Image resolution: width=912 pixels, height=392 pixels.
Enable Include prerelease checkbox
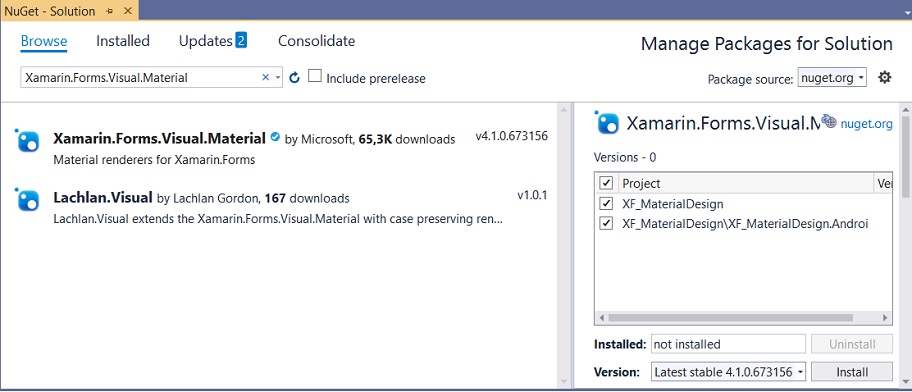[x=315, y=76]
